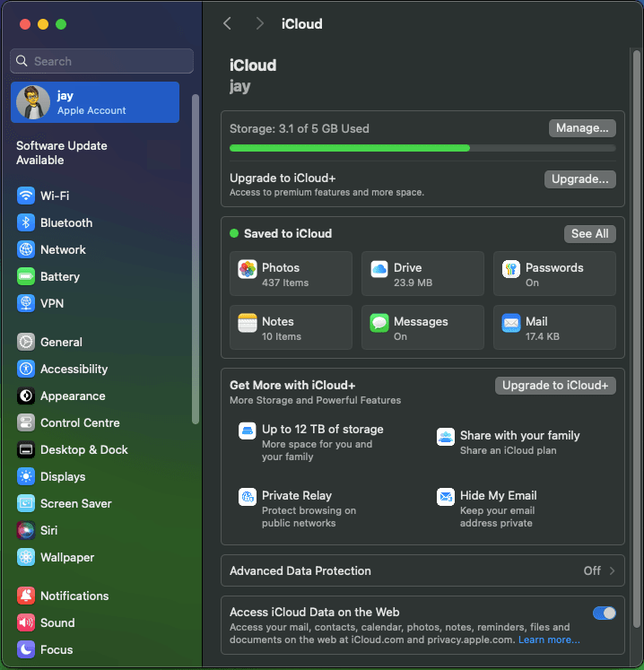Go forward with the right chevron
The image size is (644, 670).
[x=259, y=23]
